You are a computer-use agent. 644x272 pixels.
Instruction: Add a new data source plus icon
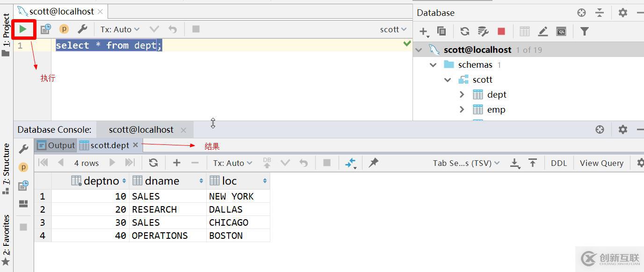pos(424,32)
